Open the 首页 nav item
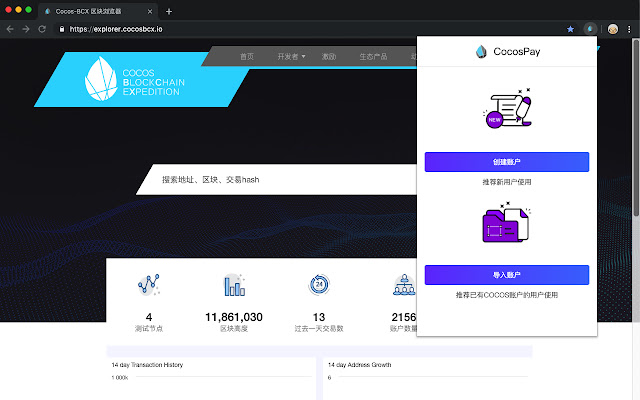The width and height of the screenshot is (640, 400). pyautogui.click(x=247, y=57)
